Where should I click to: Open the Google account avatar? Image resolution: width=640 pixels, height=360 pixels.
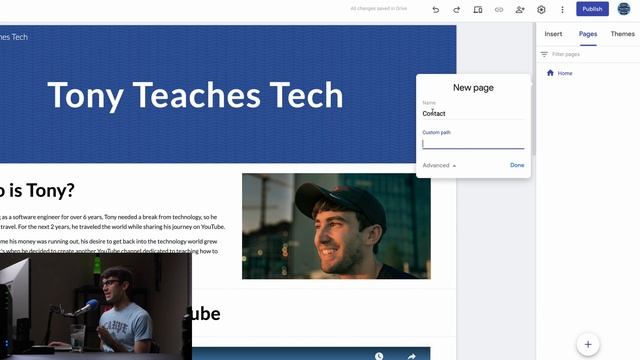[624, 9]
